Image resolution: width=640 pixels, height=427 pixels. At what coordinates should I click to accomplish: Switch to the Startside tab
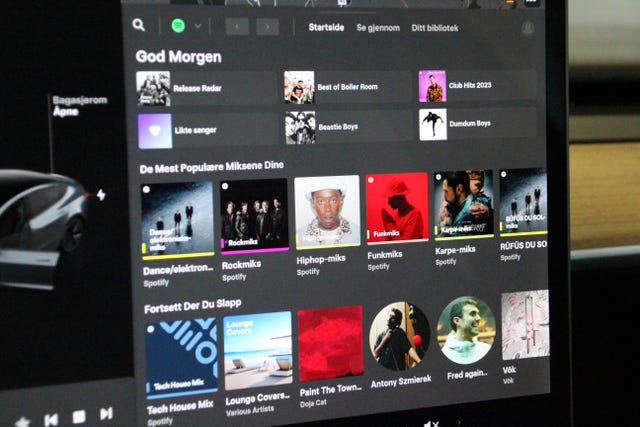pos(326,27)
